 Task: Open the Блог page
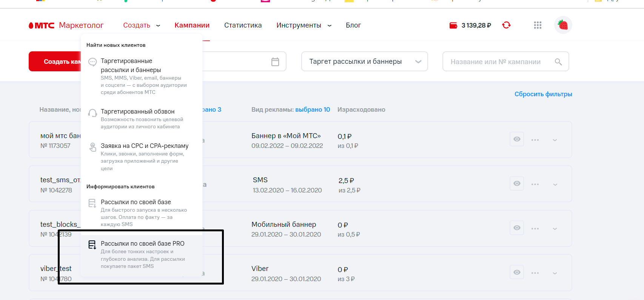[353, 25]
